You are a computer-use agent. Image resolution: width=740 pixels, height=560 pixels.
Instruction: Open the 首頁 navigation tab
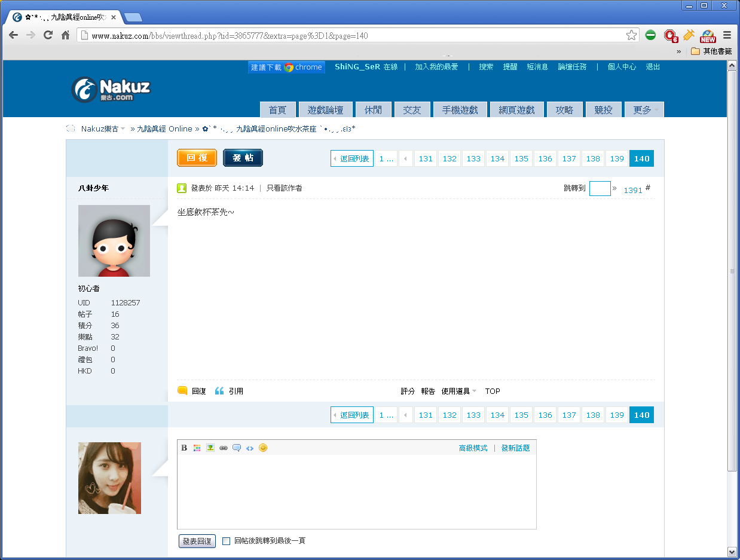pos(277,110)
